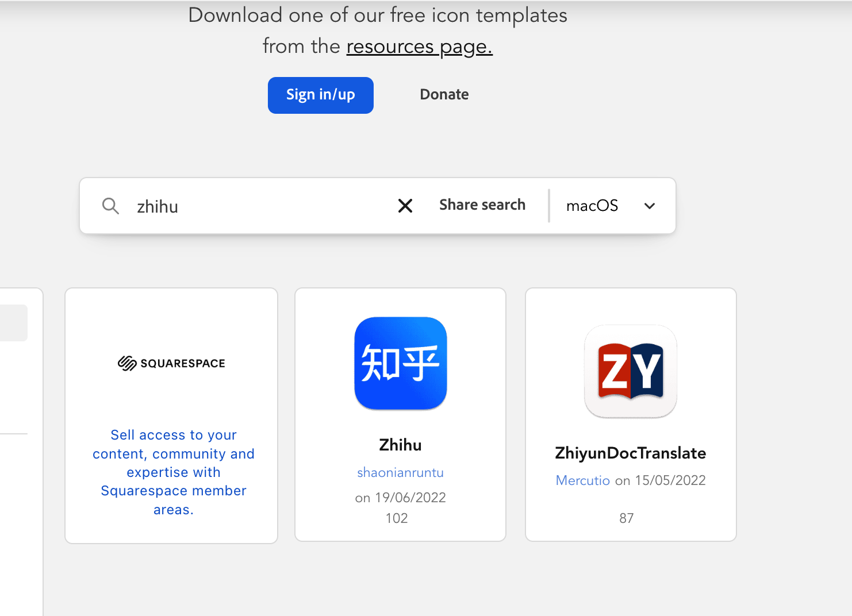Open the resources page link
The height and width of the screenshot is (616, 852).
[420, 47]
